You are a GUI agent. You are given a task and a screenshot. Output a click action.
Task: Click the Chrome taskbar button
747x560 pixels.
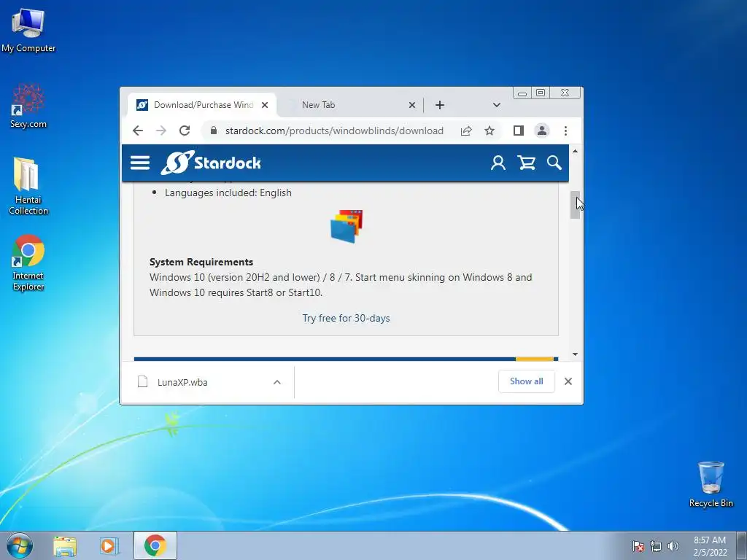(155, 545)
